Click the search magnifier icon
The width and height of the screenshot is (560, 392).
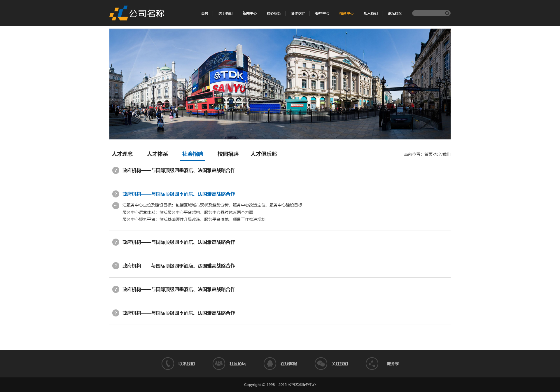click(447, 13)
